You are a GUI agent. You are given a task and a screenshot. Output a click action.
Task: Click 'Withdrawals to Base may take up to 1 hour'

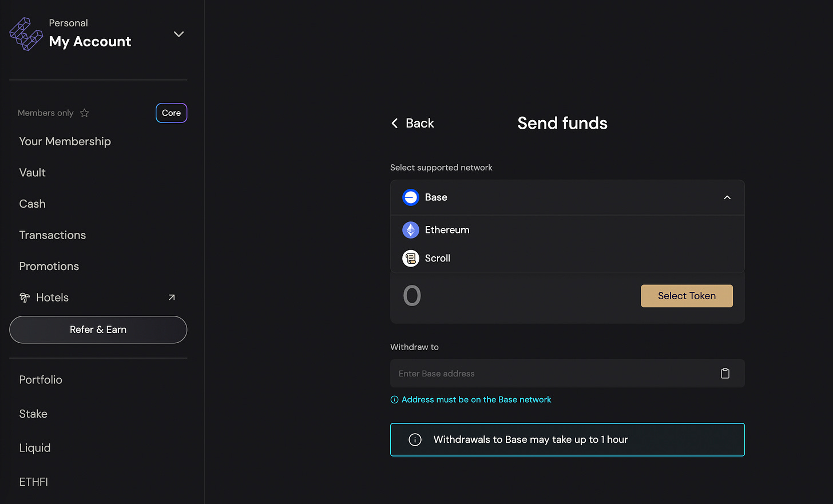tap(531, 439)
